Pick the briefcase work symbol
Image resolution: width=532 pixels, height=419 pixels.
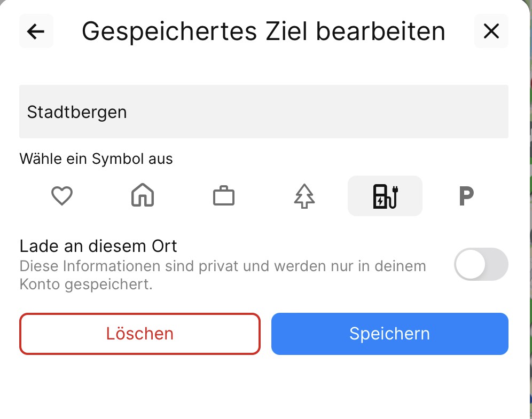click(x=224, y=196)
